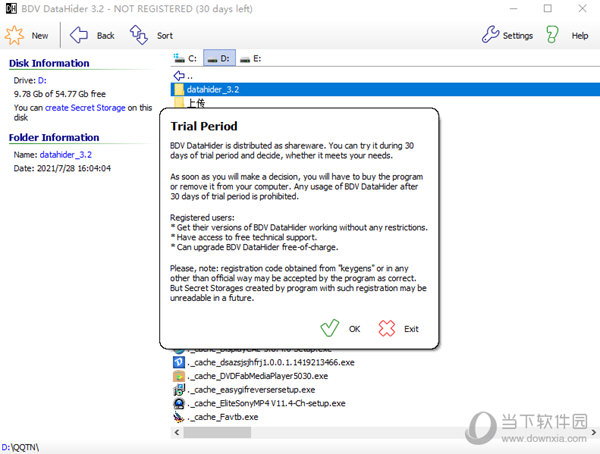The height and width of the screenshot is (454, 600).
Task: Click the Disk Information heading
Action: click(49, 63)
